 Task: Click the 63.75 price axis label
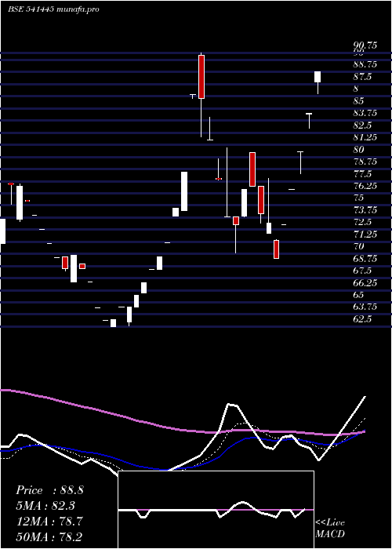point(365,307)
